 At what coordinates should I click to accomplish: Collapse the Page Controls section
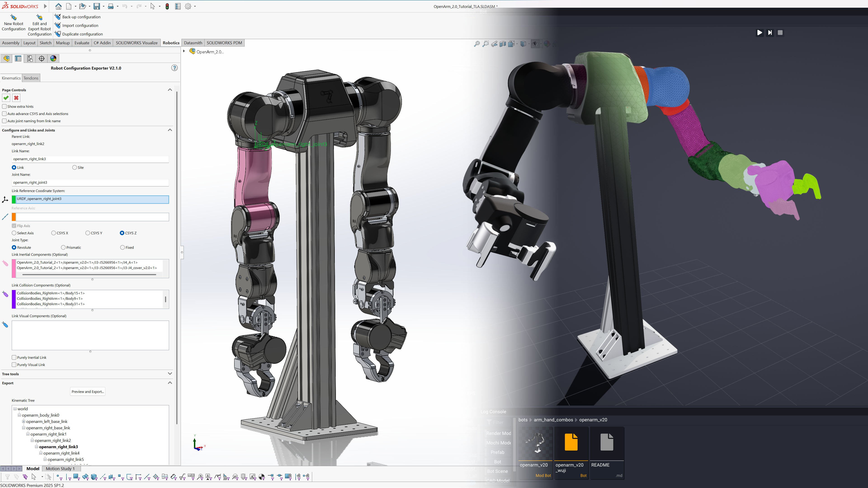tap(170, 90)
